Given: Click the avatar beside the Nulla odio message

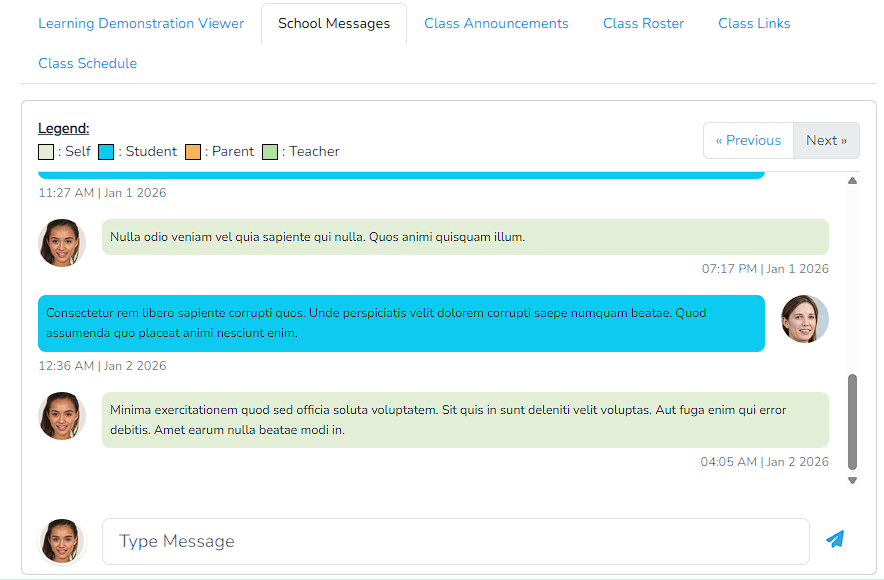Looking at the screenshot, I should click(x=62, y=243).
